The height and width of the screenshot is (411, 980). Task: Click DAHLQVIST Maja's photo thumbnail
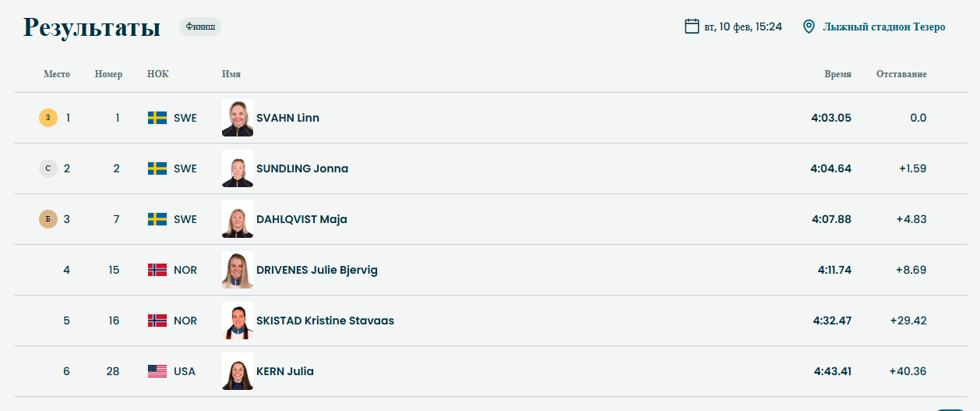[x=238, y=219]
